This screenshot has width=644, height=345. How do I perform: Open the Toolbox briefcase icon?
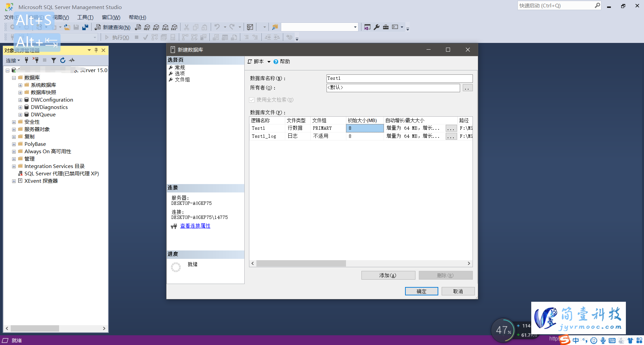[386, 27]
